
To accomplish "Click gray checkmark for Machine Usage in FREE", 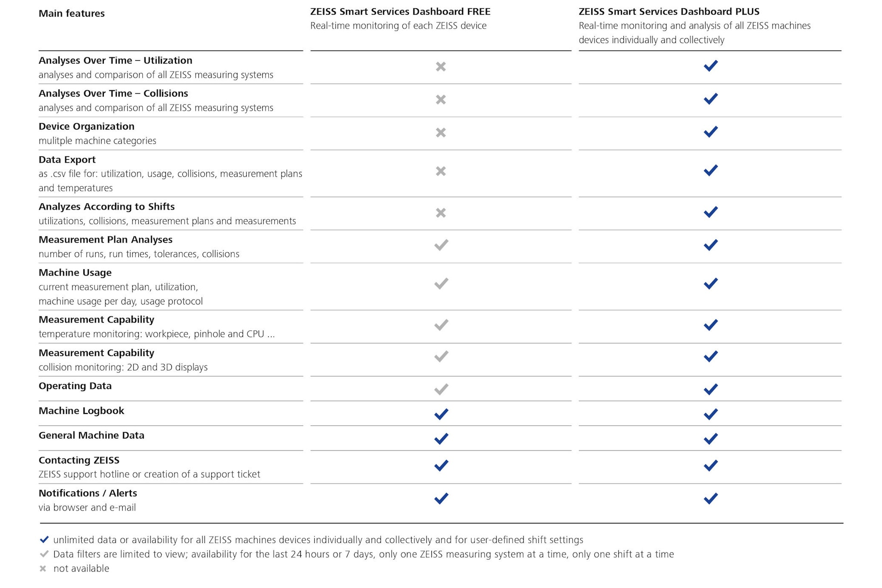I will (x=441, y=283).
